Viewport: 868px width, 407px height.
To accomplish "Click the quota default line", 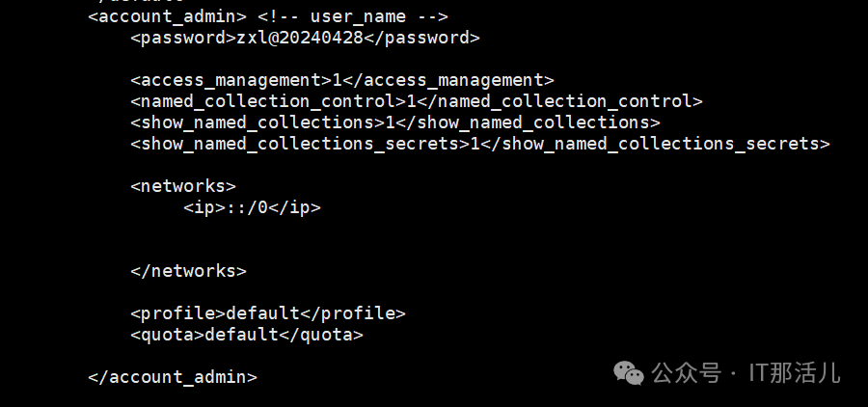I will pyautogui.click(x=247, y=335).
